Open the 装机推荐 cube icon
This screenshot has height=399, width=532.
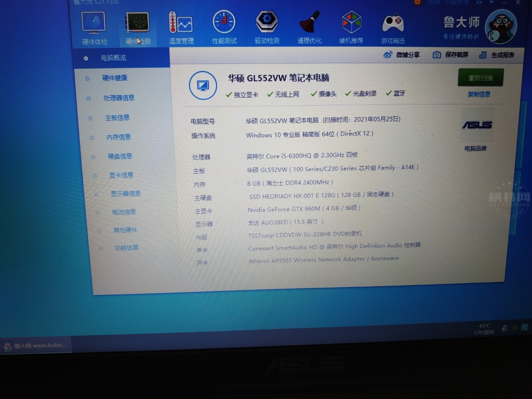tap(351, 27)
